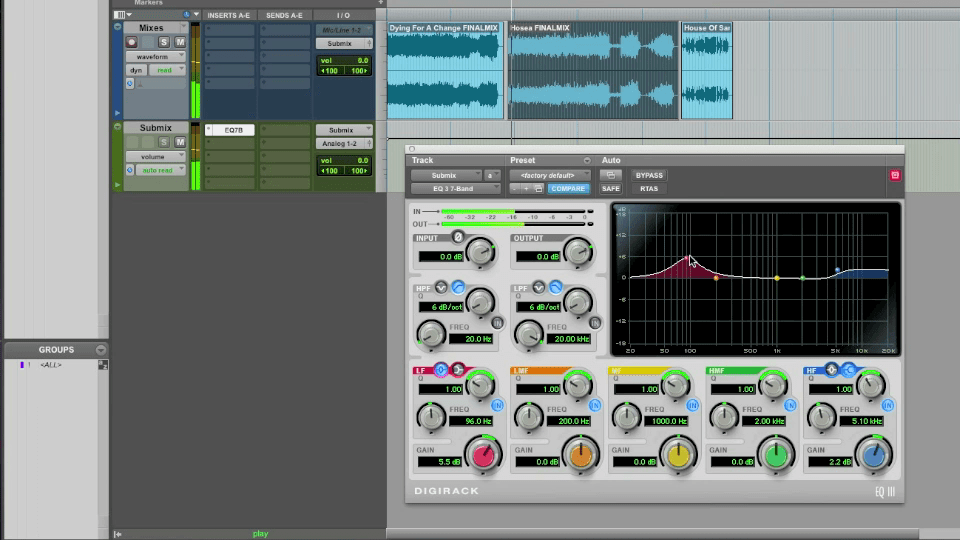Open Submix track auto read dropdown
The image size is (960, 540).
coord(161,170)
